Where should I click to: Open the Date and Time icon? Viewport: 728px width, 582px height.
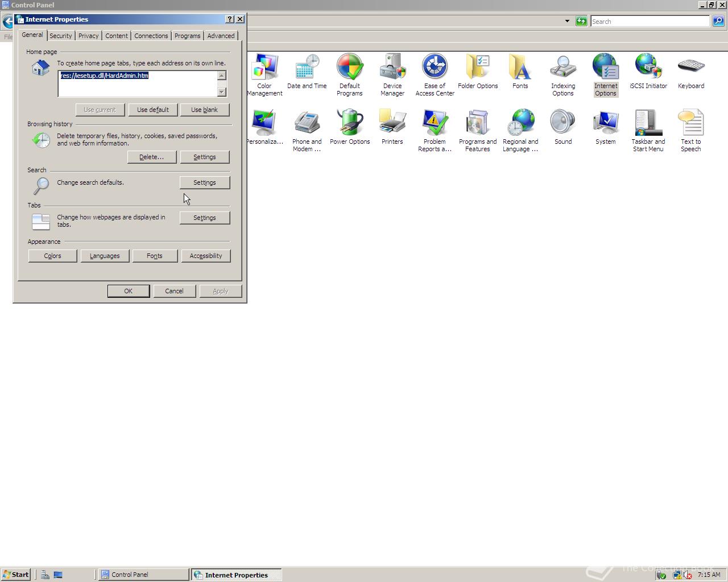tap(307, 72)
